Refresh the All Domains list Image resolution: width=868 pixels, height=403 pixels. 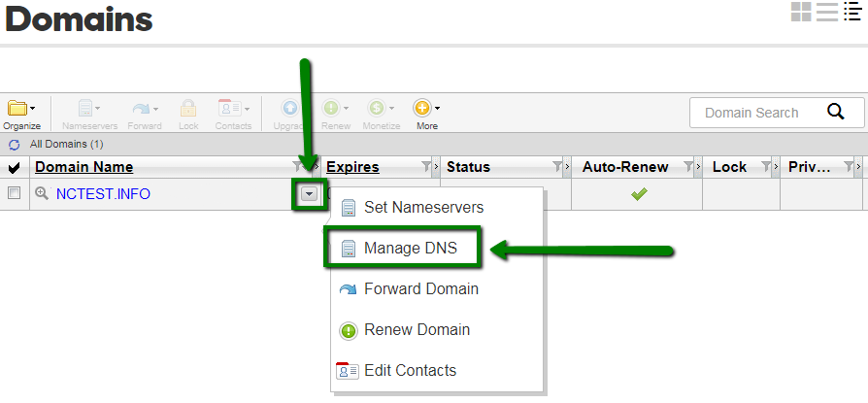pos(15,145)
